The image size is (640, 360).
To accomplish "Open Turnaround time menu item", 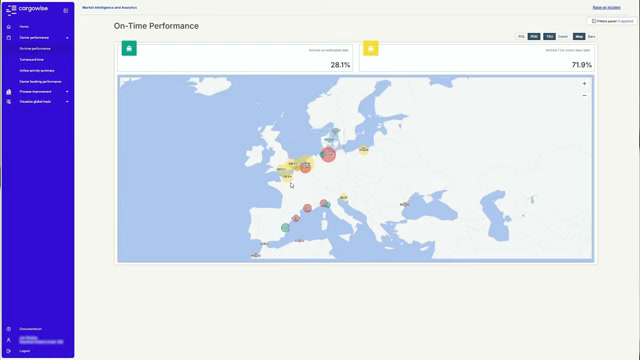I will [x=32, y=60].
